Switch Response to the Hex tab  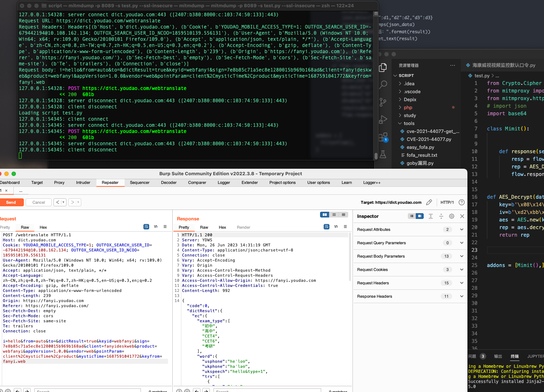222,227
